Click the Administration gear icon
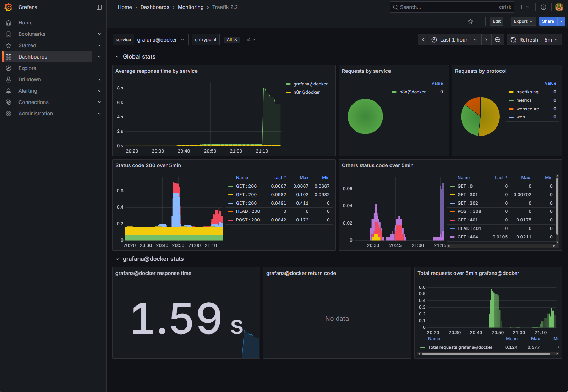Screen dimensions: 568x392 pos(9,114)
